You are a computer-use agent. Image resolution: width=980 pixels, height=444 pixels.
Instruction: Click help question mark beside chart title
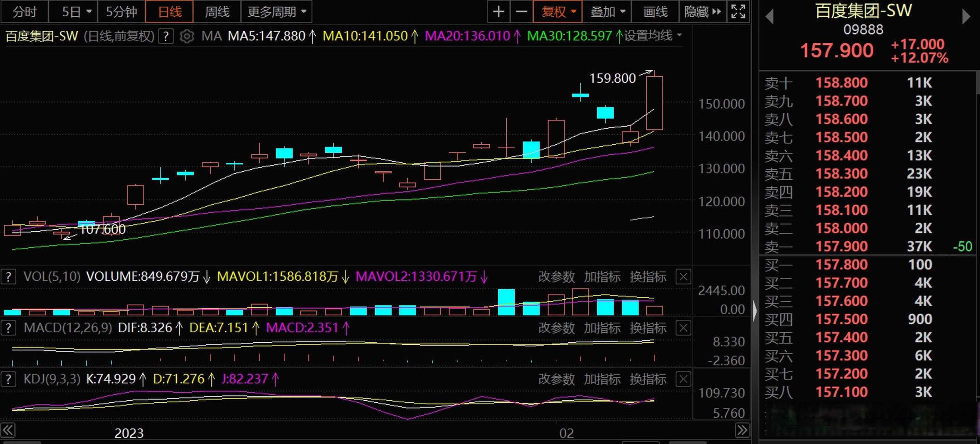click(x=166, y=36)
